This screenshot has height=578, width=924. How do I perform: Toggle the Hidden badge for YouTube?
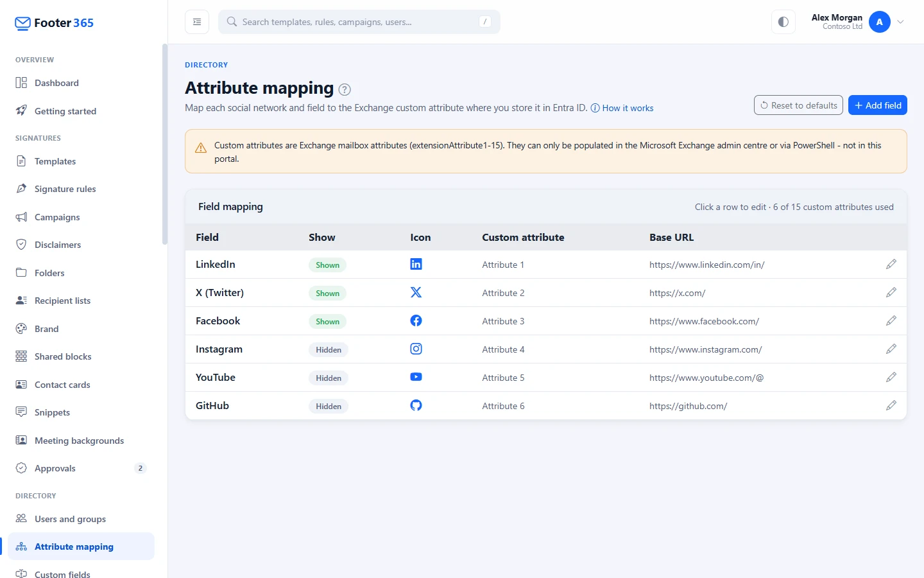coord(329,378)
